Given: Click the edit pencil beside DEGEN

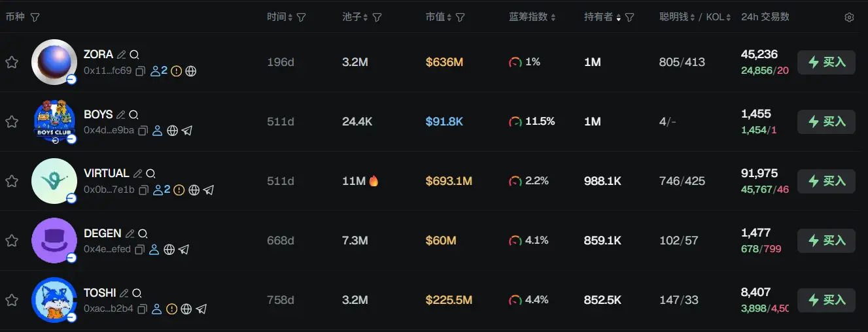Looking at the screenshot, I should (x=130, y=233).
